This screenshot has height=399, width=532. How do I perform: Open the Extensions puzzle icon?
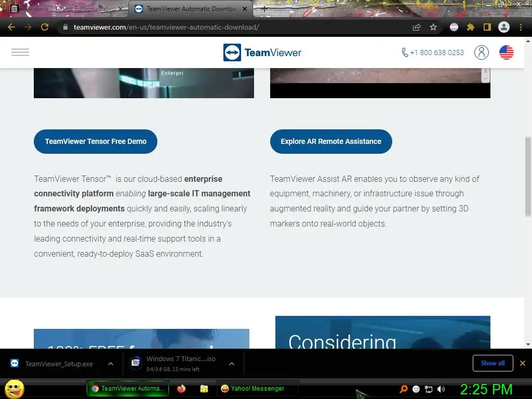click(x=471, y=27)
